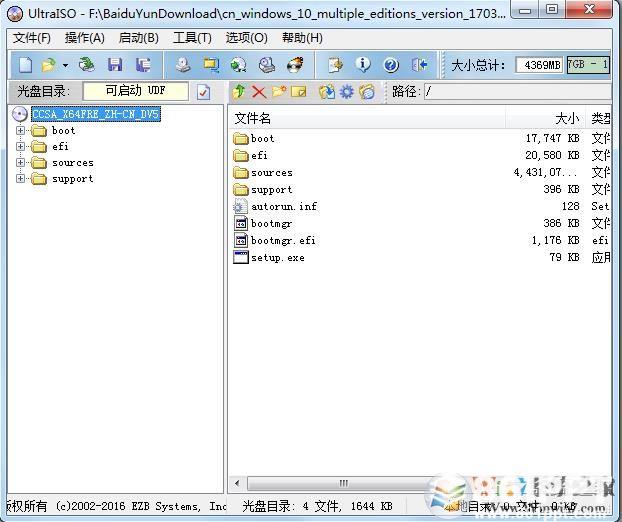Expand the sources folder tree node
622x522 pixels.
[20, 162]
